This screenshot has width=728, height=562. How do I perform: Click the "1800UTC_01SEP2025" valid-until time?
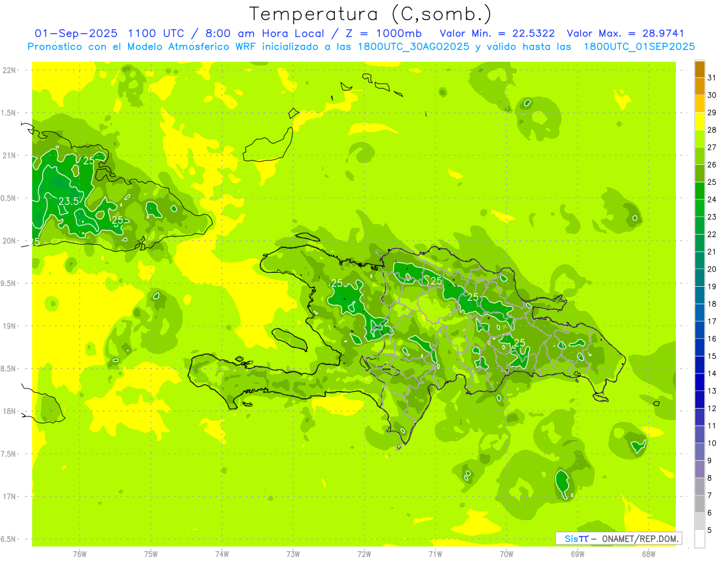click(x=639, y=47)
